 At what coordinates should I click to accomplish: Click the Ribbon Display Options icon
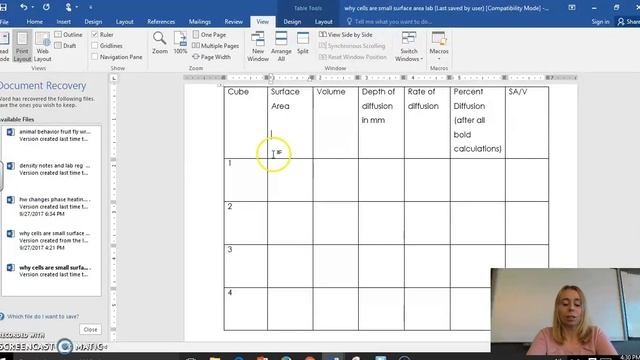pyautogui.click(x=572, y=7)
